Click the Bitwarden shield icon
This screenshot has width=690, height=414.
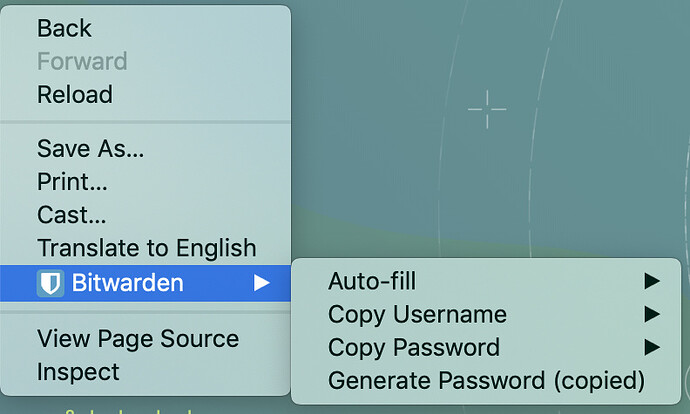coord(50,283)
